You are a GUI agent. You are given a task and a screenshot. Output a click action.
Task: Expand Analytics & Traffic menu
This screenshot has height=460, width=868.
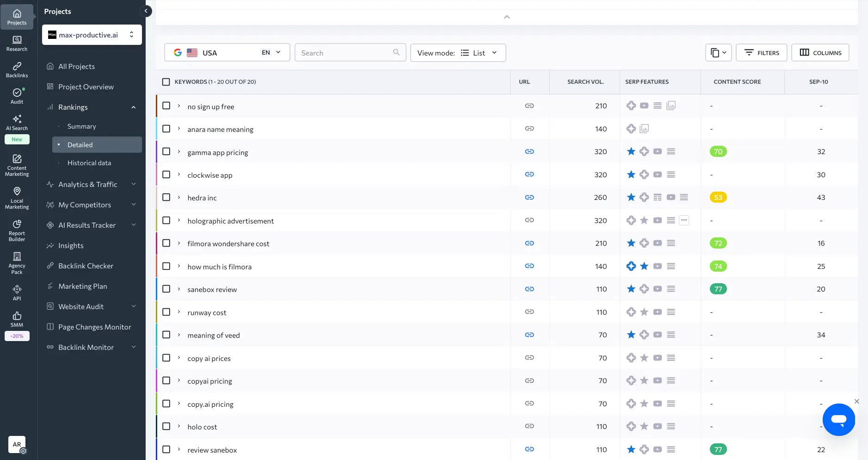[92, 184]
